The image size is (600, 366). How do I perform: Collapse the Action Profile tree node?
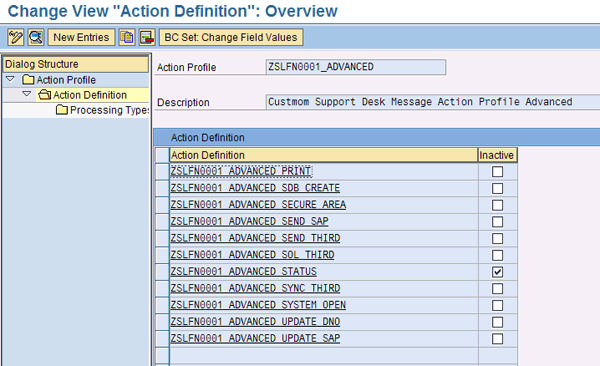(x=10, y=79)
